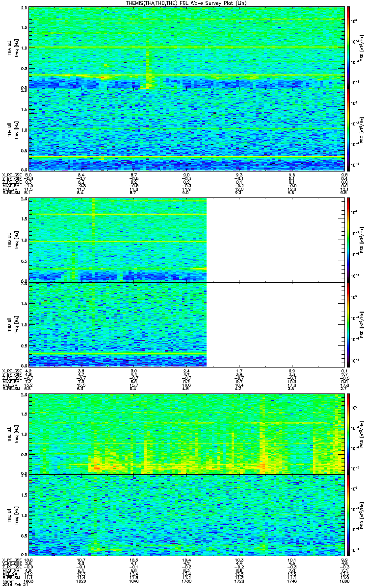Click the PSD color bar beside THA B⊥ panel
Image resolution: width=368 pixels, height=588 pixels.
(x=348, y=47)
